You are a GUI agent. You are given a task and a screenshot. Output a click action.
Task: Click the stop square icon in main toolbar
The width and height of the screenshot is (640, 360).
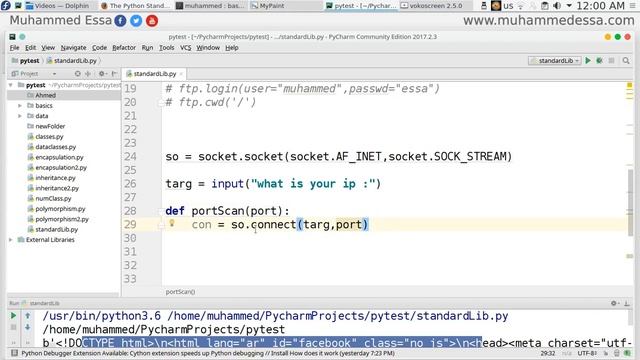pyautogui.click(x=611, y=60)
